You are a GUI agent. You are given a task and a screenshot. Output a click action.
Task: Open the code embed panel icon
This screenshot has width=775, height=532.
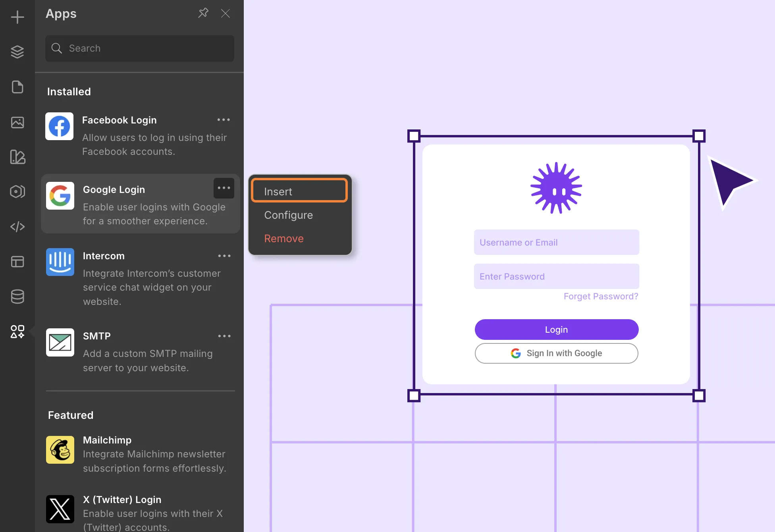pyautogui.click(x=17, y=227)
